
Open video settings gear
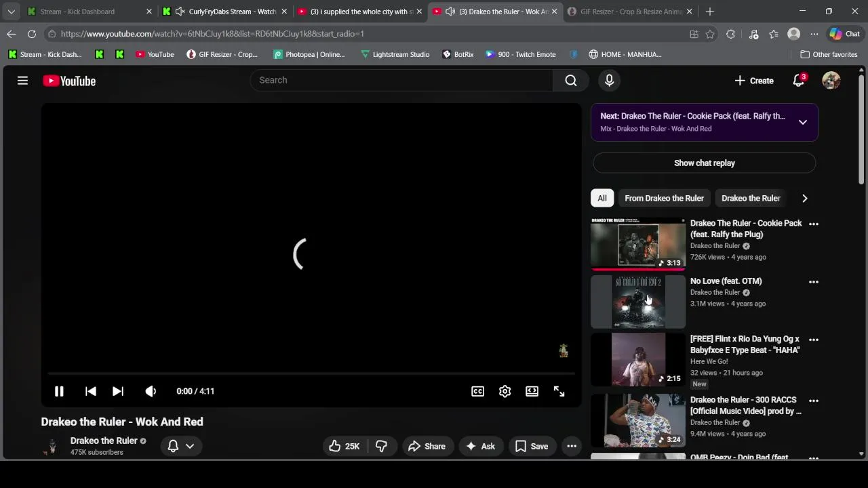[x=505, y=391]
